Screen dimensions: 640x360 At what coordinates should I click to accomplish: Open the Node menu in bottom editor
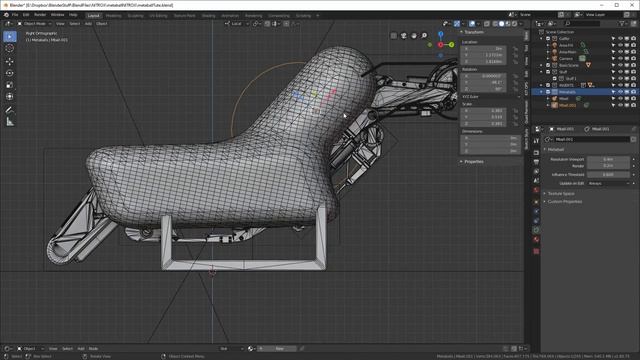pyautogui.click(x=93, y=349)
